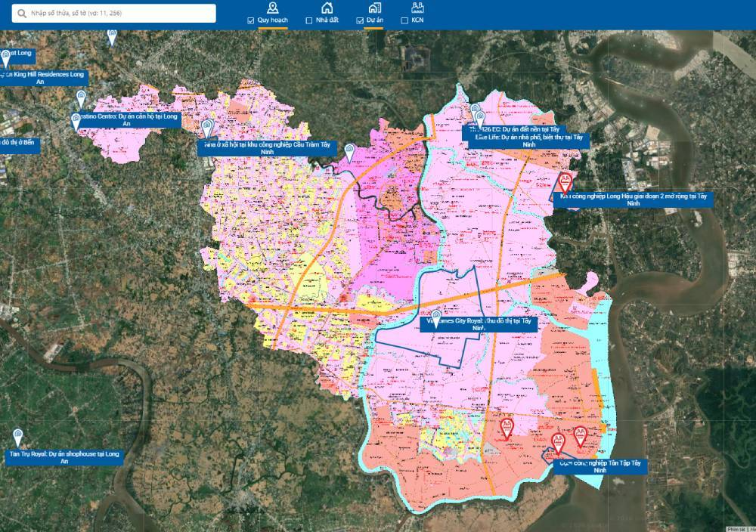The image size is (756, 532).
Task: Click the Tân Trụ Royal shophouse pin
Action: [18, 437]
